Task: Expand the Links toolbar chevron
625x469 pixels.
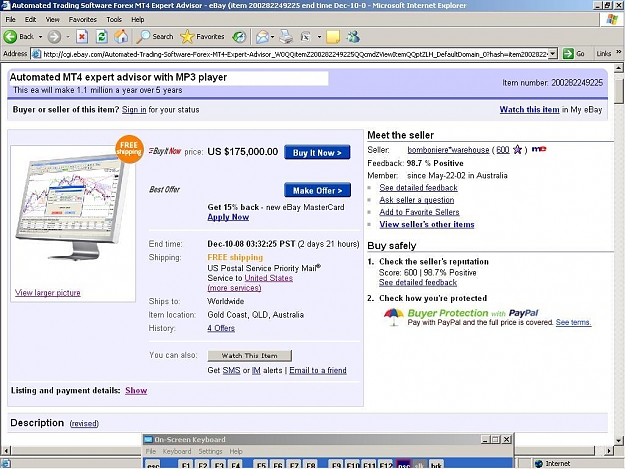Action: (618, 52)
